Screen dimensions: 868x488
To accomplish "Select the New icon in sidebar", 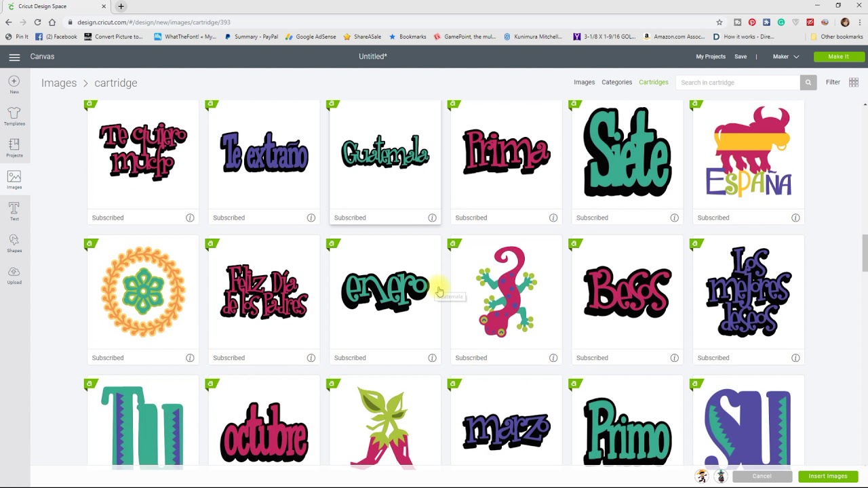I will pyautogui.click(x=14, y=85).
